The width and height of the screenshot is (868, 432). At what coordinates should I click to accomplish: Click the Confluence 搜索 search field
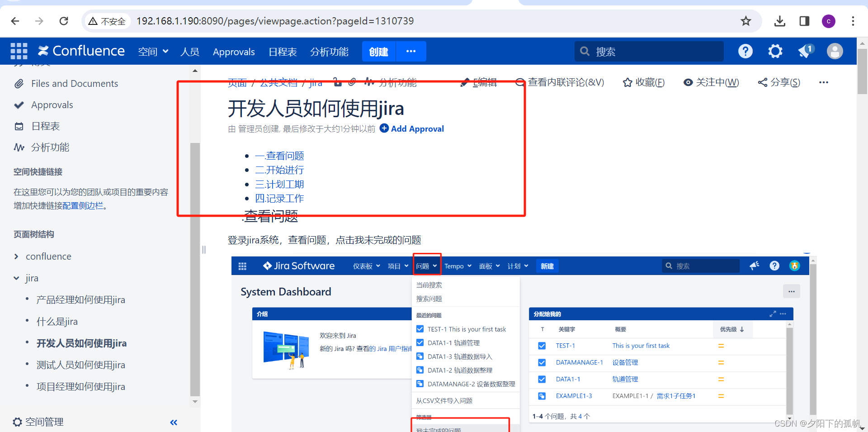tap(649, 51)
